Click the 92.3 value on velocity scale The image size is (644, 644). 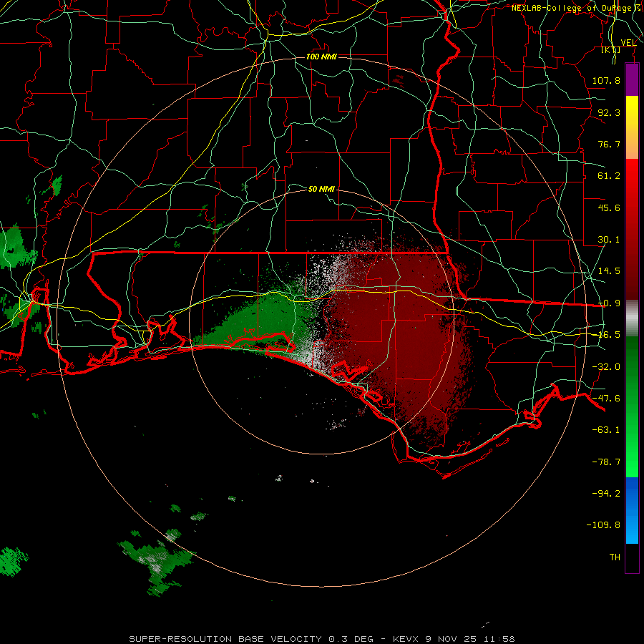point(609,112)
